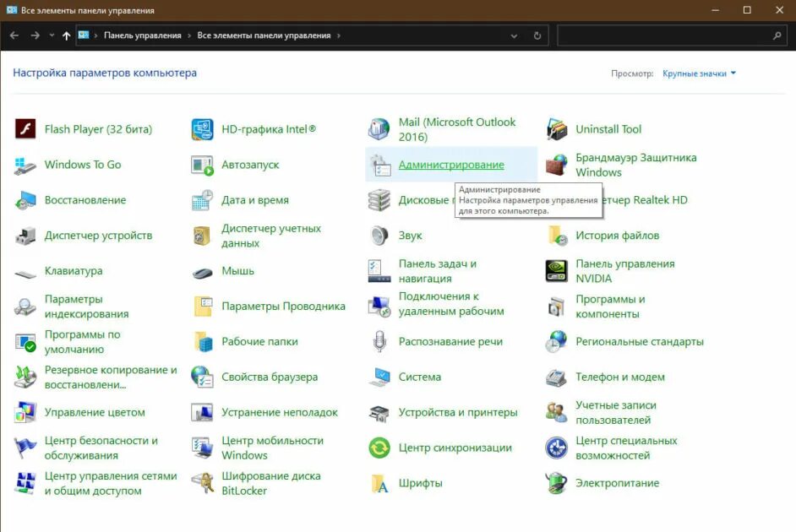Open the Крупные значки view dropdown
This screenshot has width=796, height=532.
click(x=699, y=73)
